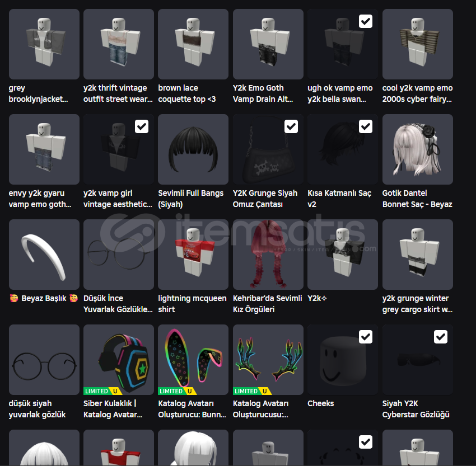Select the cool y2k vamp emo striped shirt
Image resolution: width=476 pixels, height=466 pixels.
418,44
